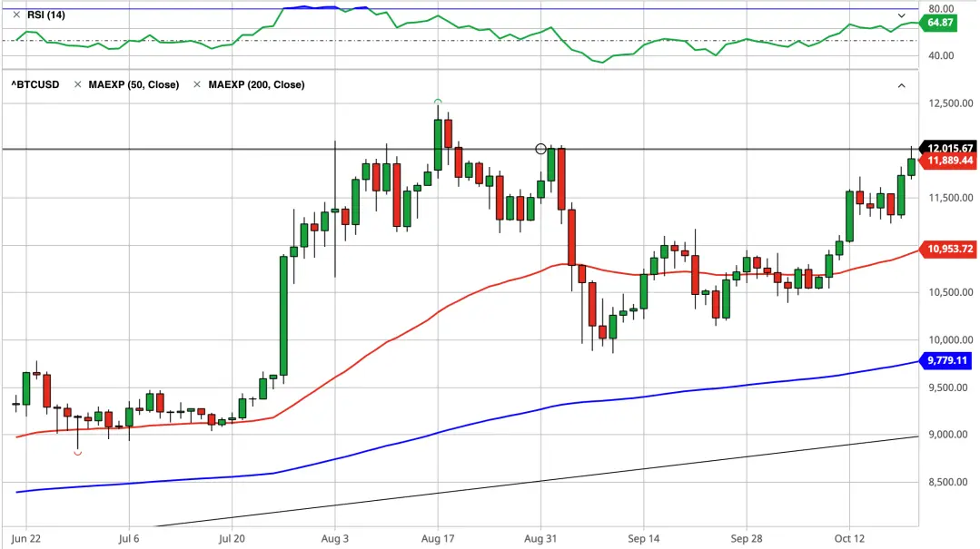Click the 10,953.72 EMA 50 value tag

[949, 249]
